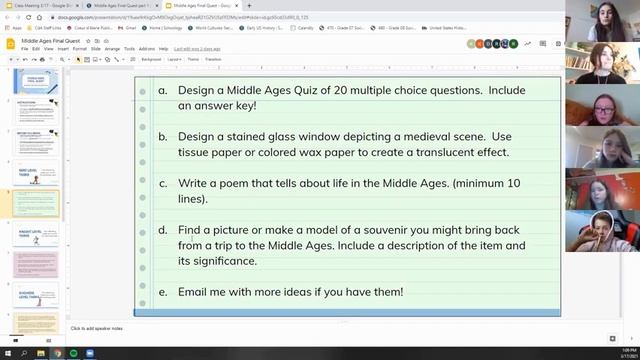The height and width of the screenshot is (360, 640).
Task: Select the Text box tool
Action: click(87, 60)
